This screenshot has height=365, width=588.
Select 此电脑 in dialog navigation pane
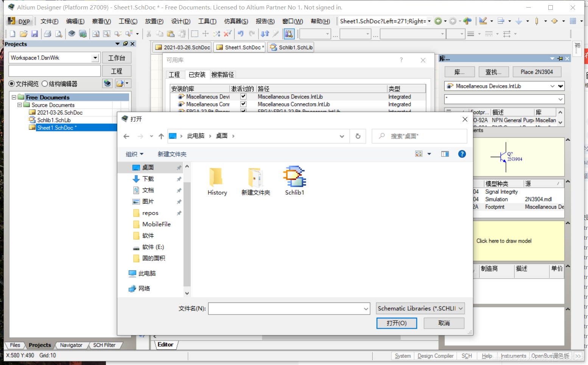[147, 273]
